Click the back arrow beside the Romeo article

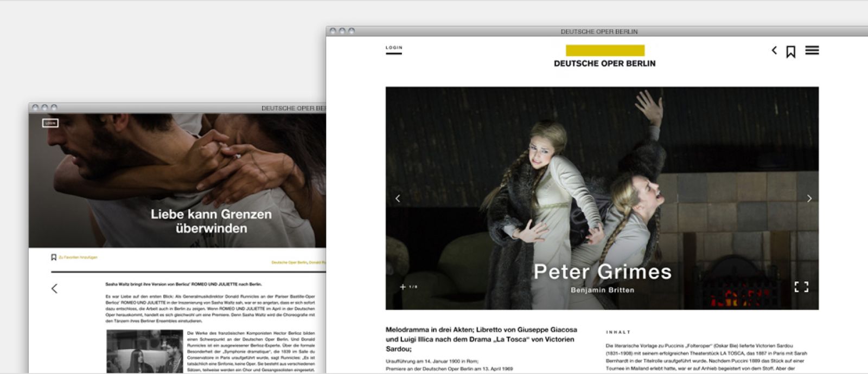pyautogui.click(x=54, y=288)
